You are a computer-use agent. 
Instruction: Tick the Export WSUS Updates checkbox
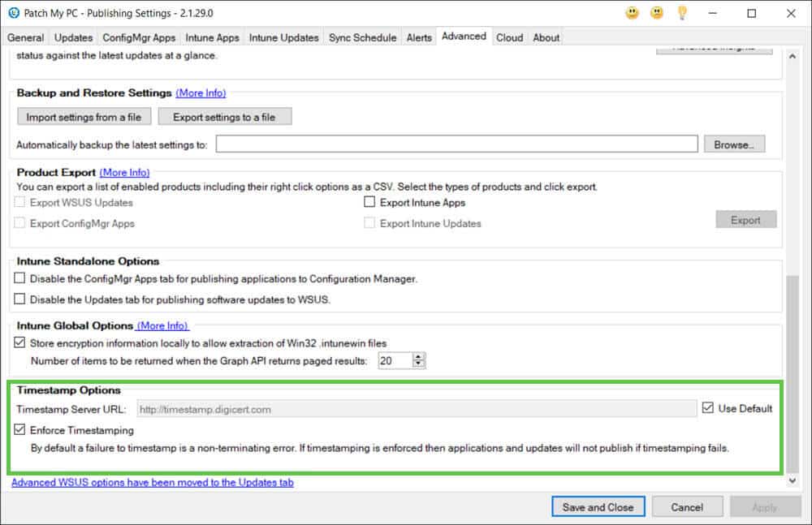[x=19, y=202]
